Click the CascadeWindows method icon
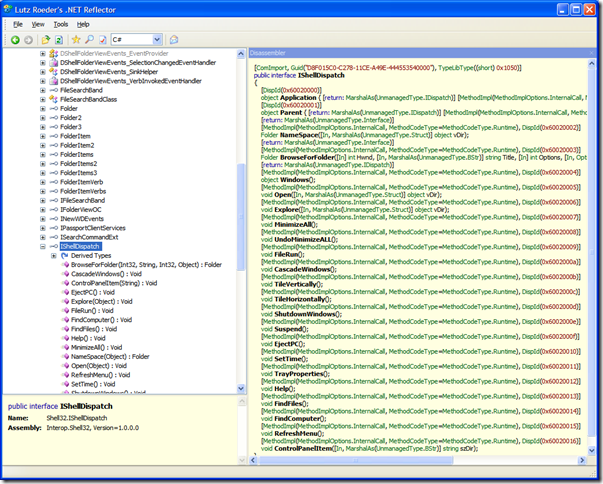 click(66, 274)
